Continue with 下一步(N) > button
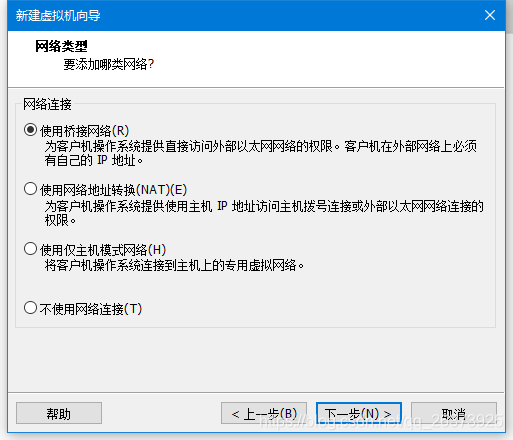Image resolution: width=513 pixels, height=440 pixels. click(x=359, y=413)
